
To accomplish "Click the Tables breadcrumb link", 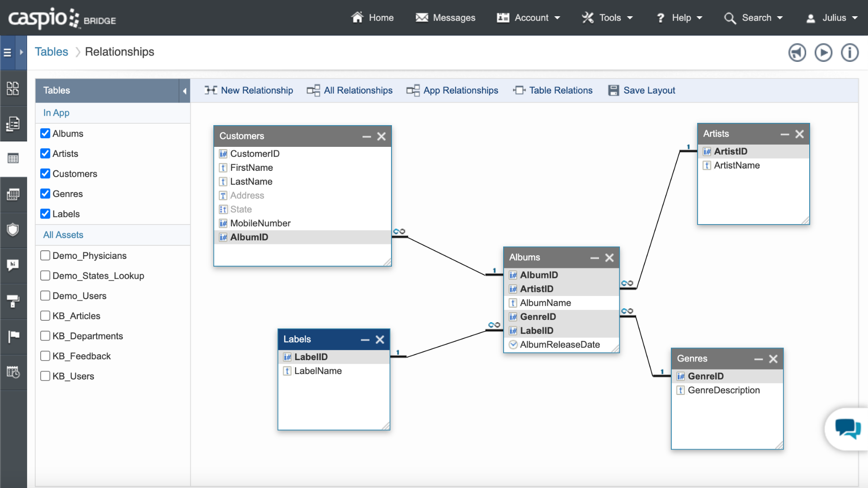I will tap(52, 52).
